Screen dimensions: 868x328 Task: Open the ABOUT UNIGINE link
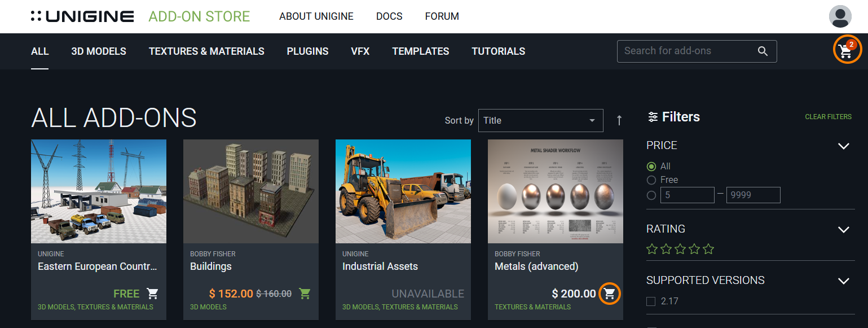point(316,16)
